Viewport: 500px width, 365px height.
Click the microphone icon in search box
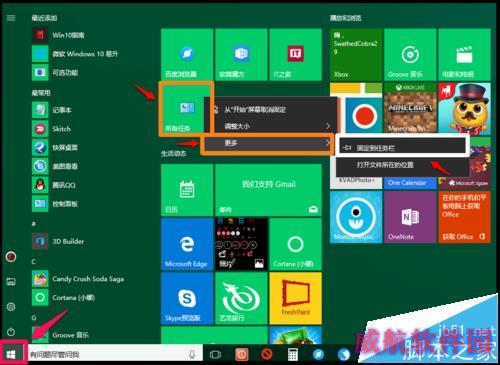pos(192,354)
